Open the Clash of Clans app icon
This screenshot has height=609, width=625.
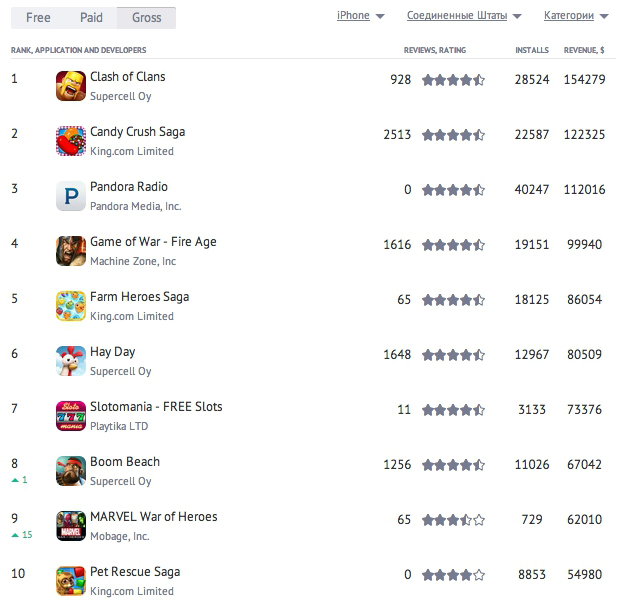pos(71,86)
